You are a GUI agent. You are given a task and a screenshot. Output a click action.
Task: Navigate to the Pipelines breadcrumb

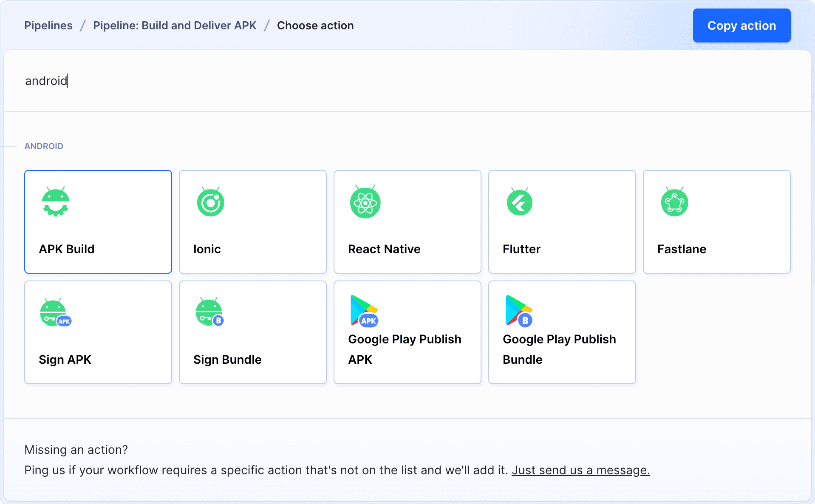point(48,25)
